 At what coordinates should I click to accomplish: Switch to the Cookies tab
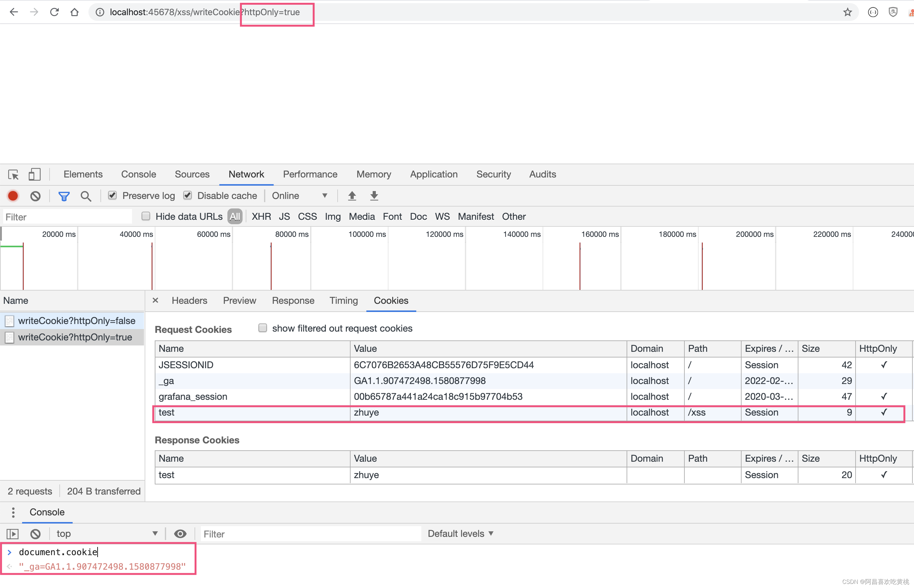(x=391, y=301)
